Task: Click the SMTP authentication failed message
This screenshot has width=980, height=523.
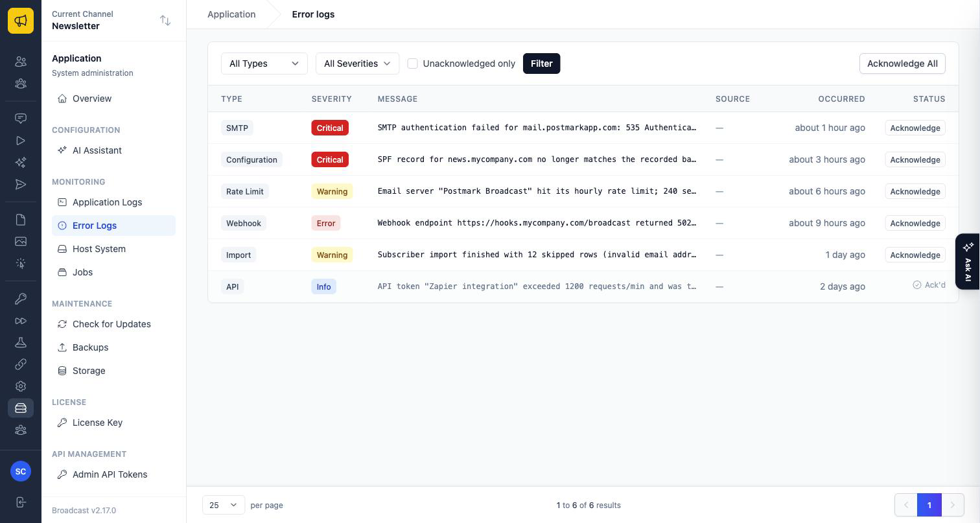Action: (537, 128)
